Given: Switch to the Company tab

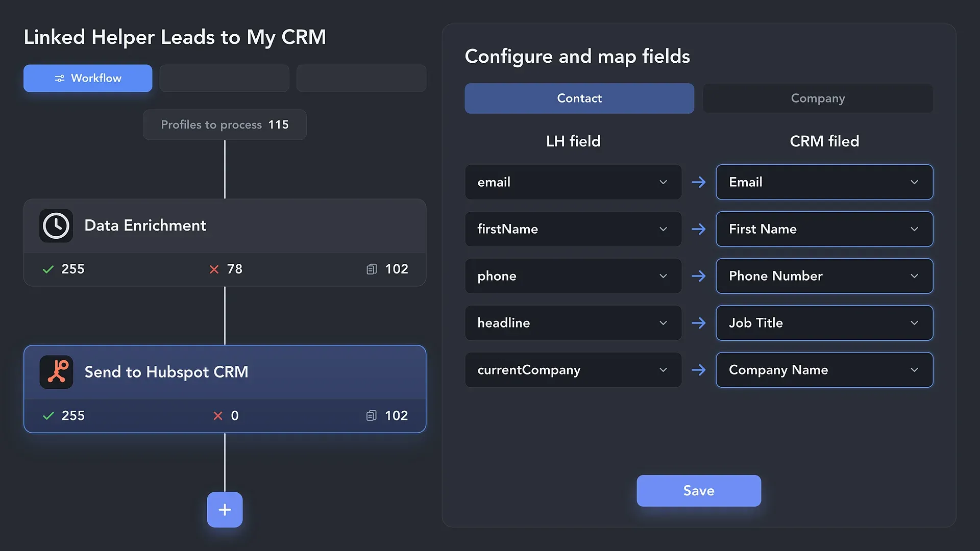Looking at the screenshot, I should pyautogui.click(x=818, y=98).
